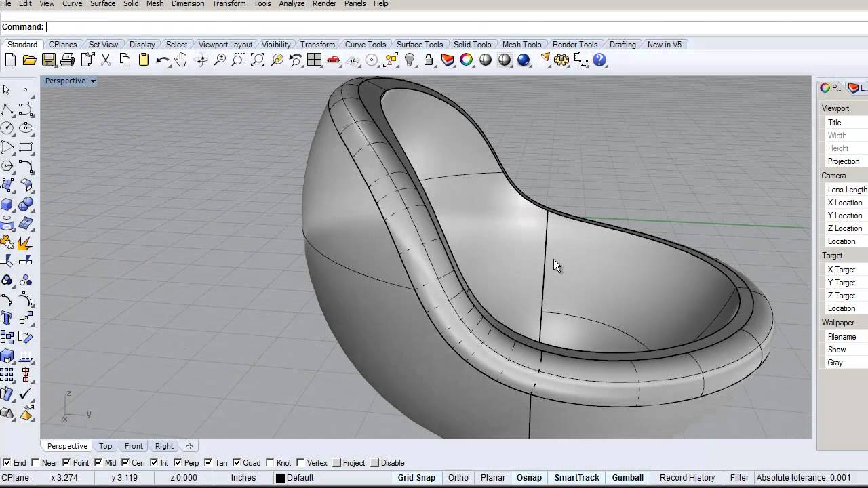Click the padlock Lock objects icon

tap(429, 60)
